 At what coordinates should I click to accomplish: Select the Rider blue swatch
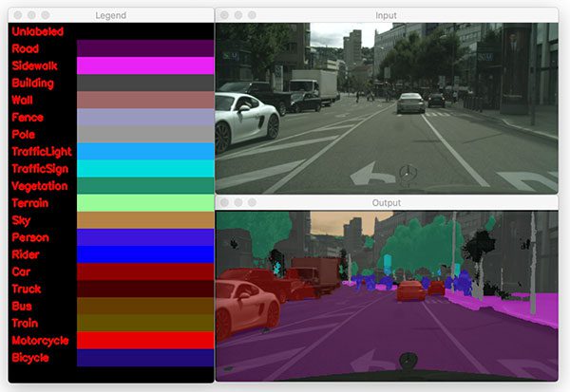[x=145, y=254]
